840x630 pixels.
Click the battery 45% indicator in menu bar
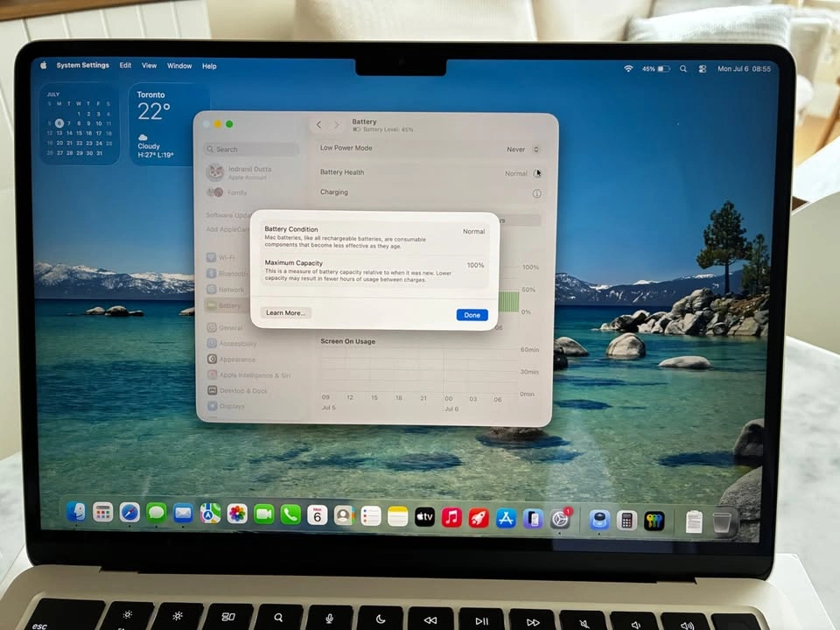tap(655, 68)
